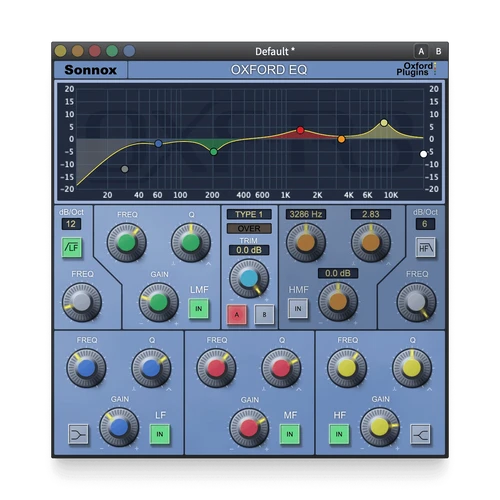The image size is (500, 500).
Task: Click the orange HMF gain knob
Action: click(338, 301)
